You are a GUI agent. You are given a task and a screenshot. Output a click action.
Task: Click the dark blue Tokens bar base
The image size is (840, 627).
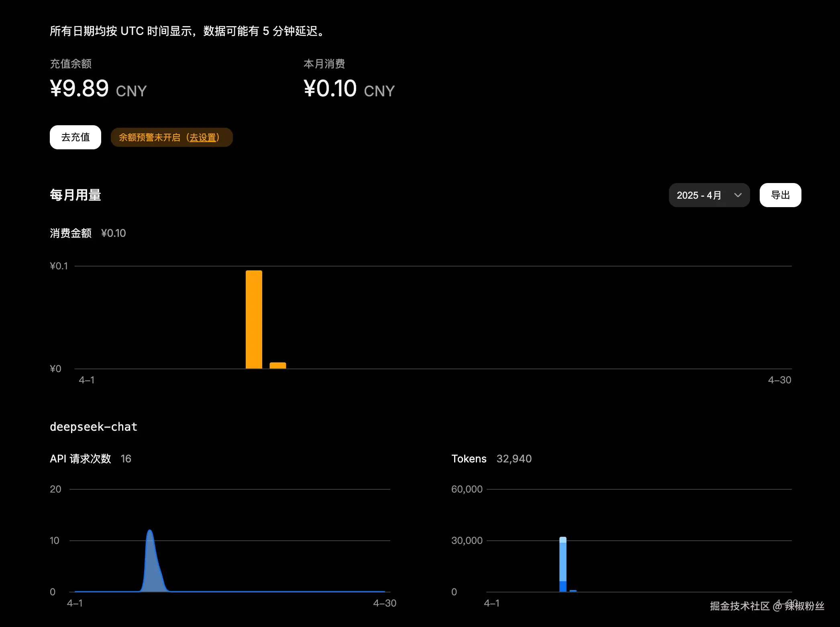pos(563,586)
